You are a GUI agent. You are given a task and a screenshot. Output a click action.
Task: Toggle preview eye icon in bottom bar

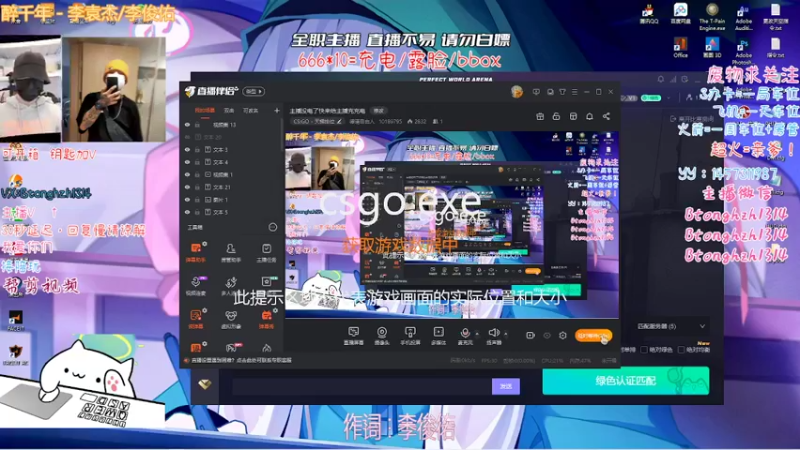pyautogui.click(x=547, y=335)
